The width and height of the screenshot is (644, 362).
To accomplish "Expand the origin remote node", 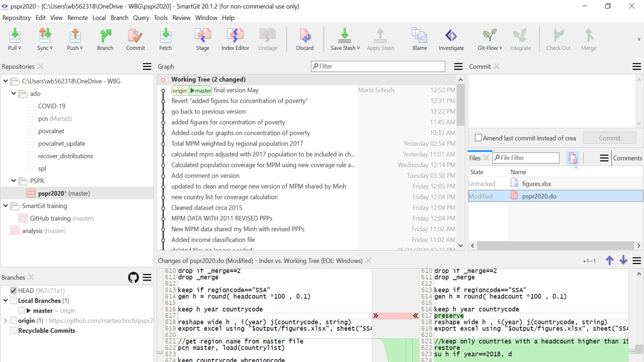I will click(6, 321).
